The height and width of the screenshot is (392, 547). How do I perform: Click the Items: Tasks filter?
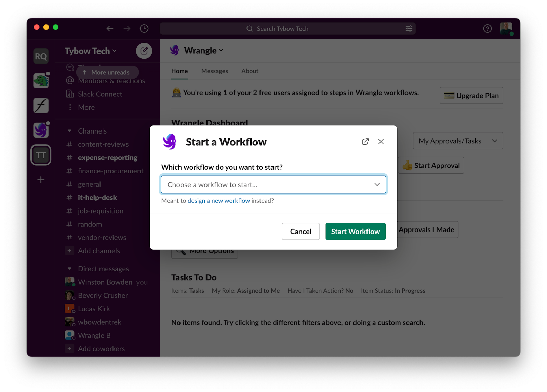click(188, 291)
